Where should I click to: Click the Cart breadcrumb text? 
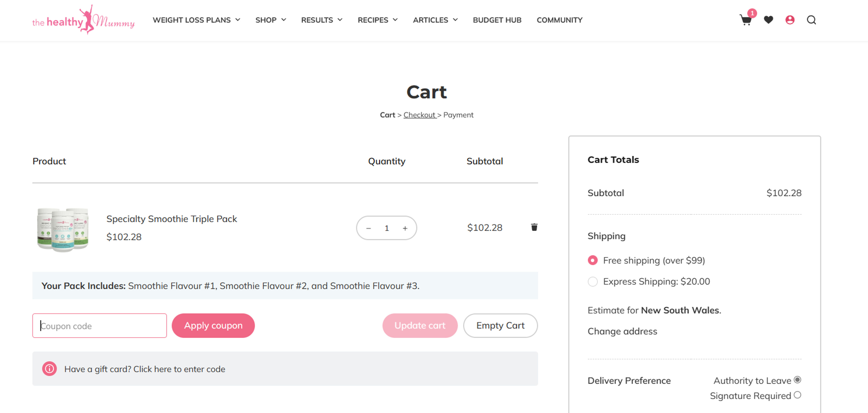tap(387, 115)
